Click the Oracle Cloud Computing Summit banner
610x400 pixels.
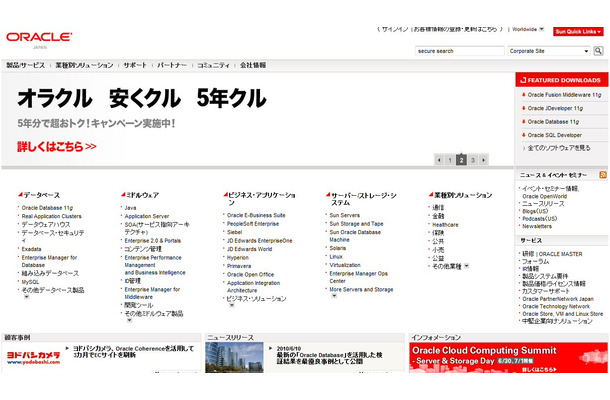[508, 358]
